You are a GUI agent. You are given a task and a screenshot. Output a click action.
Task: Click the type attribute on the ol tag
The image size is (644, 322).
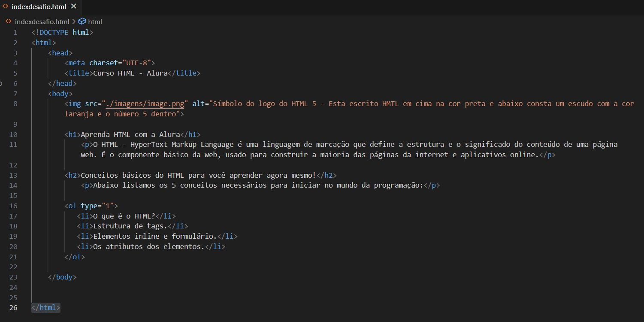pyautogui.click(x=89, y=206)
